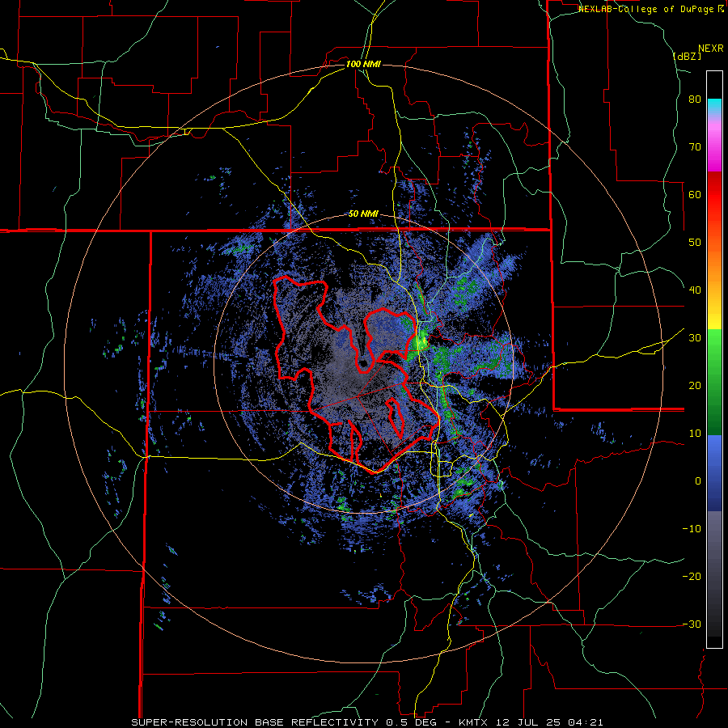Click the 40 value on dBZ scale
This screenshot has width=728, height=728.
(x=695, y=290)
